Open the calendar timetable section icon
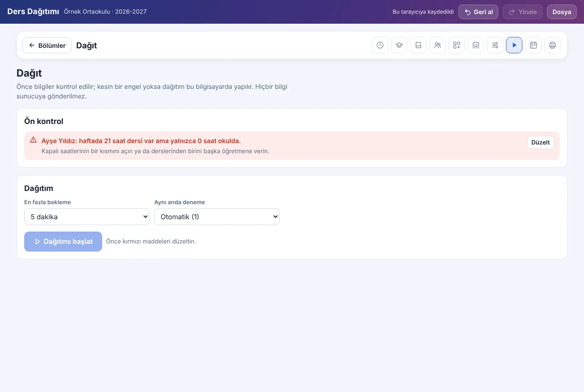 point(533,45)
